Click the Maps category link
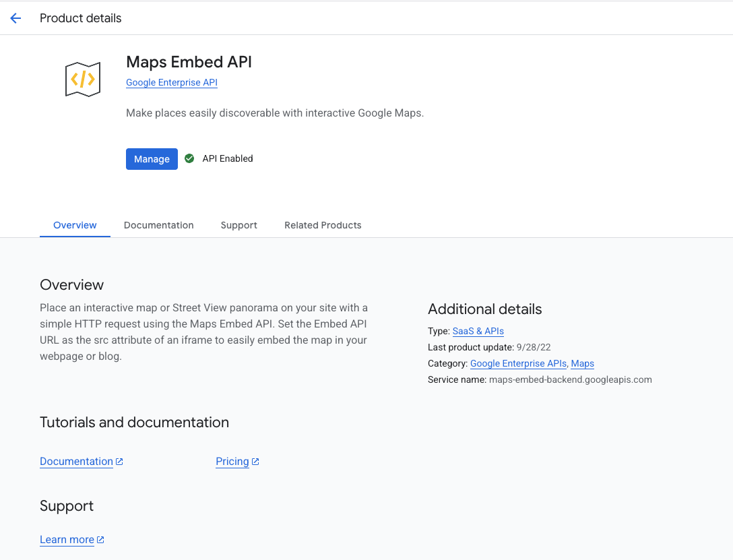The height and width of the screenshot is (560, 733). [582, 363]
